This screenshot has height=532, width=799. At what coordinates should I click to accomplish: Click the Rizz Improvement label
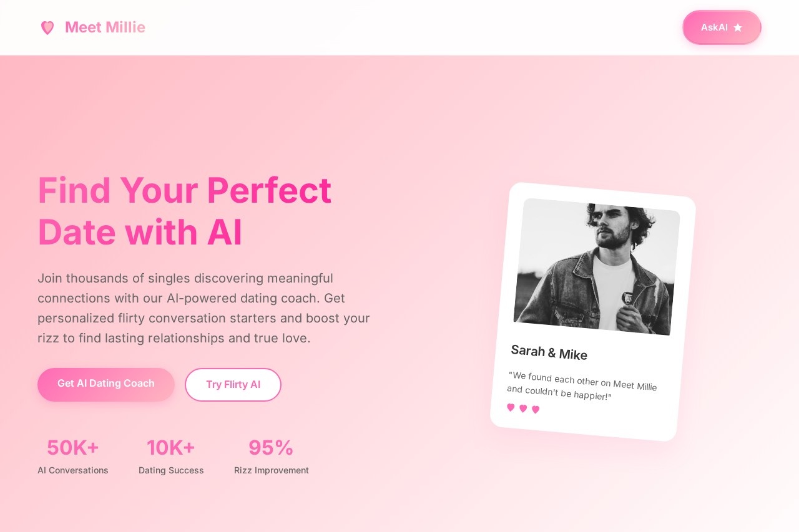click(272, 470)
